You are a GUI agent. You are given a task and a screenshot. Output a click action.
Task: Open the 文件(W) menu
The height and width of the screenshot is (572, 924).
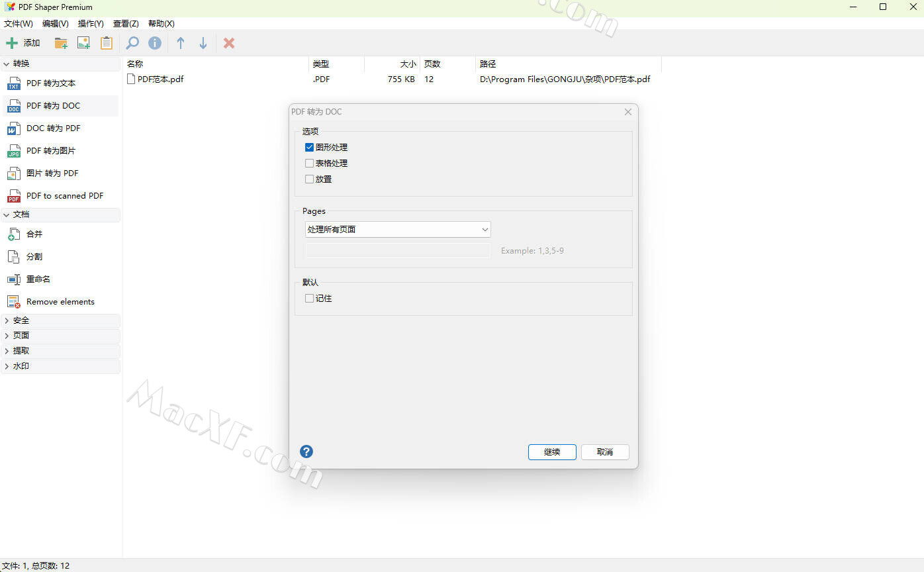click(19, 24)
